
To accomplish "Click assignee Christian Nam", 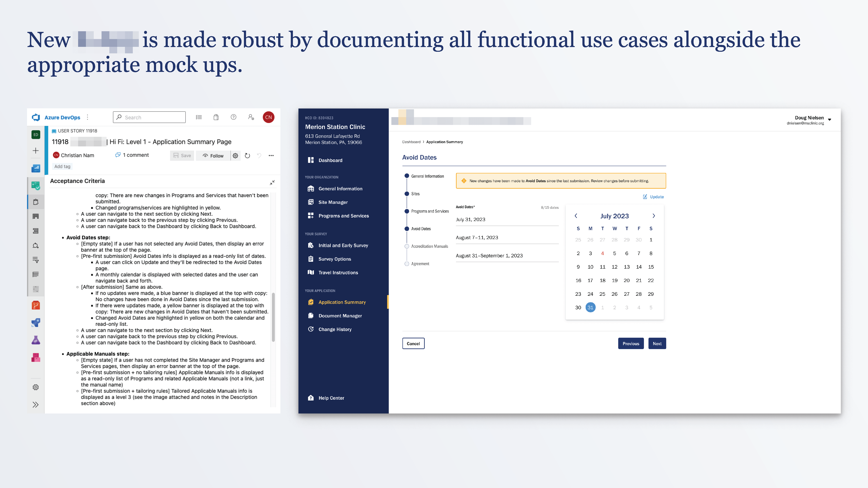I will (x=73, y=155).
